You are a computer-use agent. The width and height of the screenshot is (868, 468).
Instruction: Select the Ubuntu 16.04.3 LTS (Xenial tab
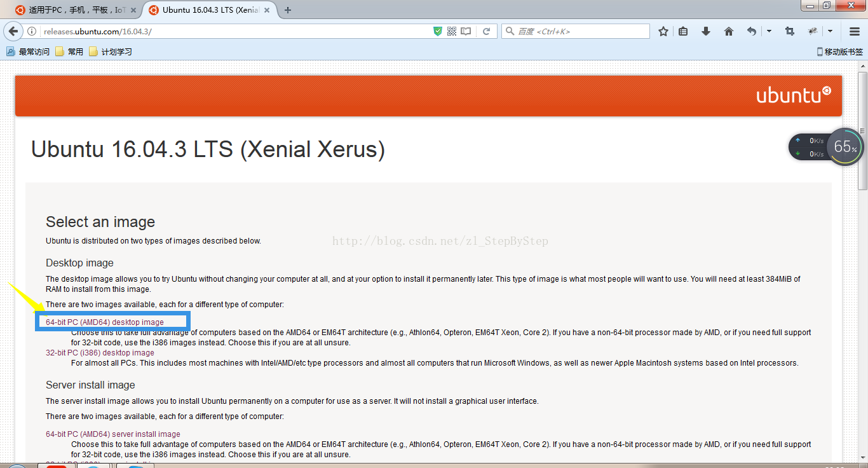pos(211,10)
